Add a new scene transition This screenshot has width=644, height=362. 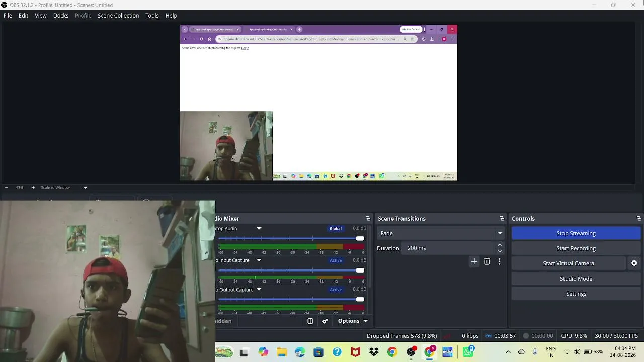tap(474, 261)
